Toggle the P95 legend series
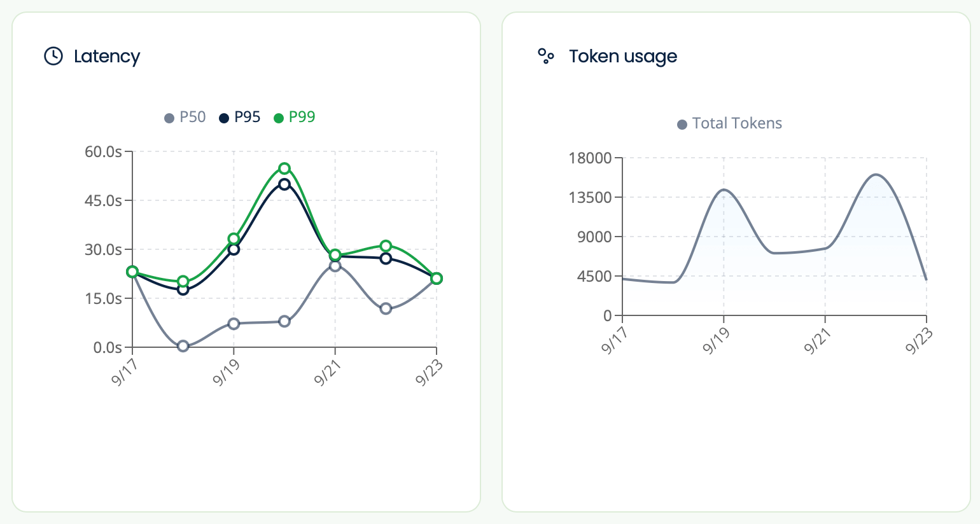The width and height of the screenshot is (980, 524). point(240,117)
